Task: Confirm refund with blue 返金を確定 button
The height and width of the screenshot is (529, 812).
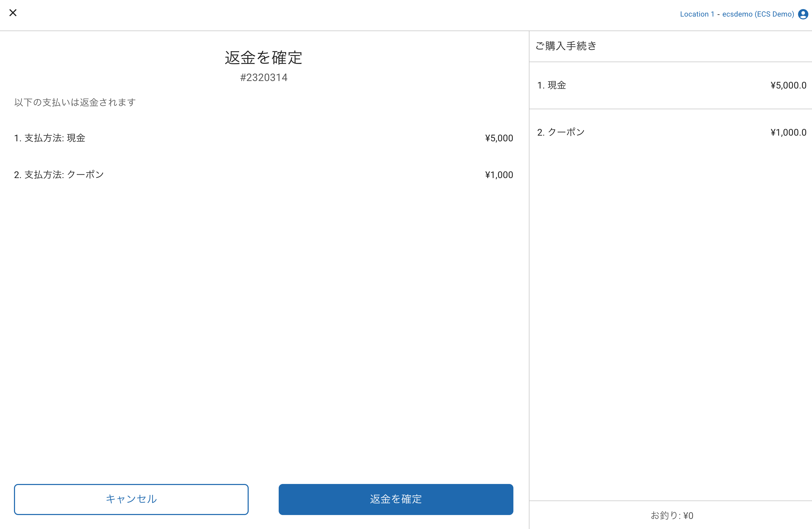Action: click(x=396, y=499)
